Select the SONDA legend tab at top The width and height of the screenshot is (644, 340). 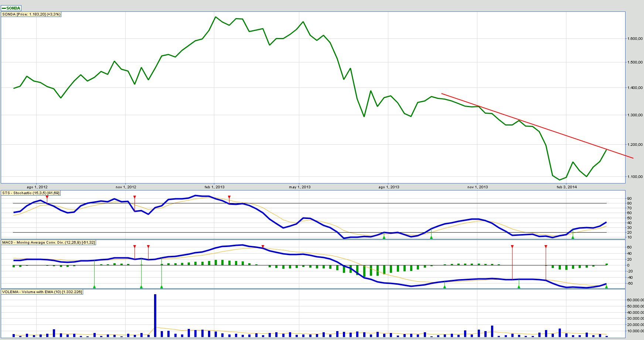coord(11,8)
